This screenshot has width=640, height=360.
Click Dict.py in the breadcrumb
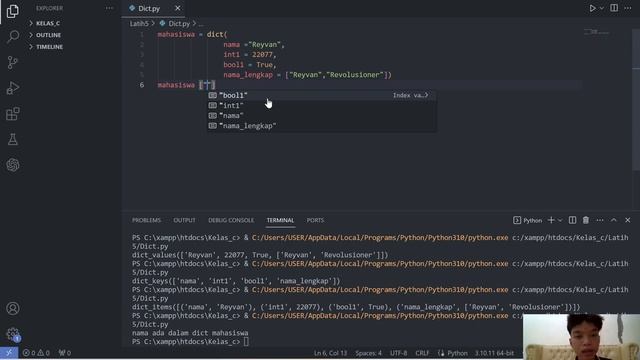point(179,24)
